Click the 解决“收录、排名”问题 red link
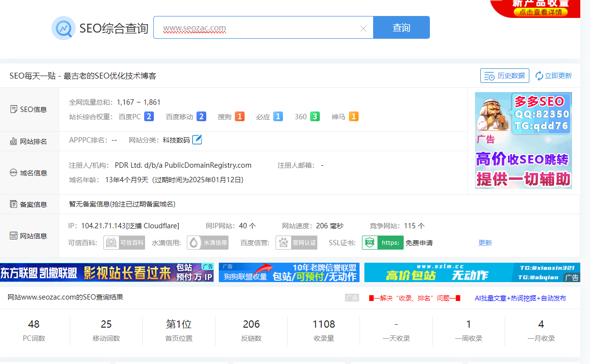This screenshot has width=590, height=364. coord(414,298)
